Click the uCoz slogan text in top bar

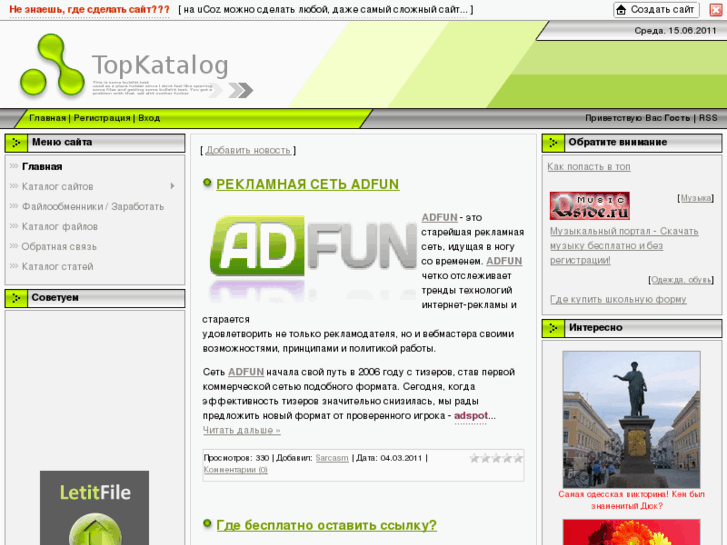pyautogui.click(x=326, y=9)
